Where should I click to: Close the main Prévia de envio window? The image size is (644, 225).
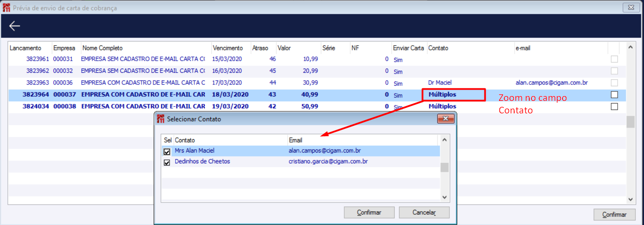coord(631,7)
